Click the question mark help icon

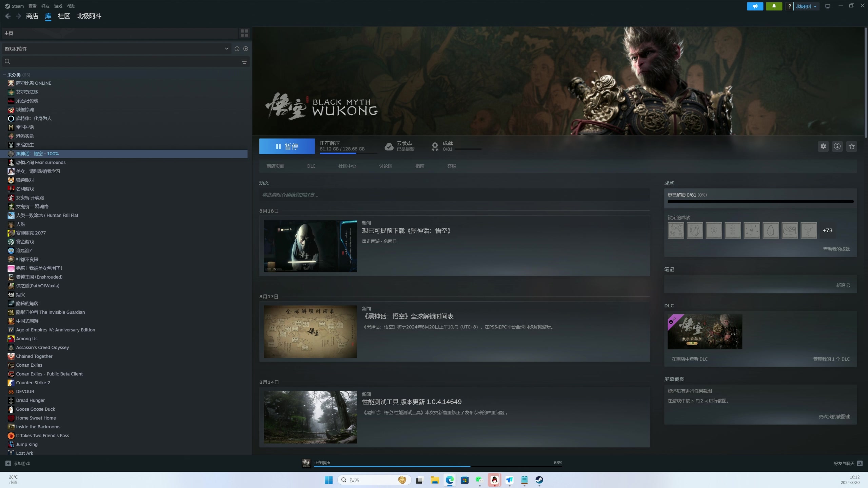789,6
